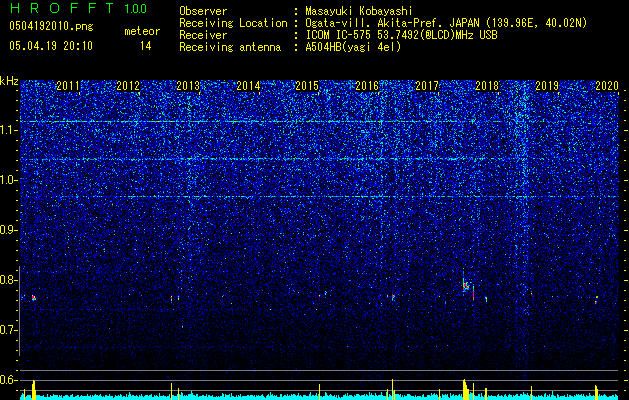Click the observer name Masayuki Kobayashi
This screenshot has height=400, width=629.
tap(358, 12)
